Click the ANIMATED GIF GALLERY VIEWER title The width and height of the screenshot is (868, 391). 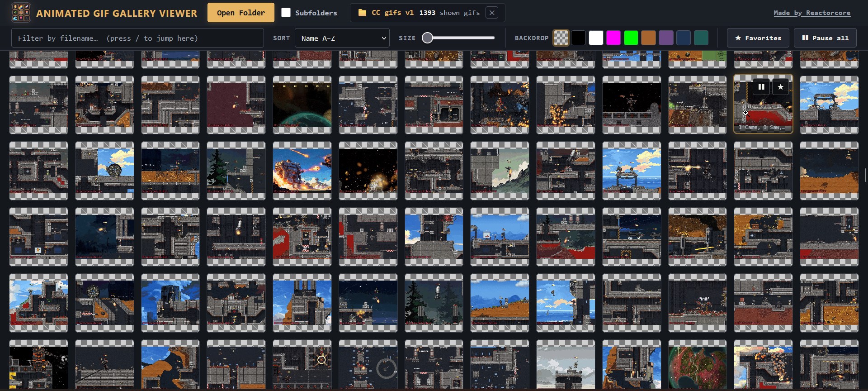[117, 13]
